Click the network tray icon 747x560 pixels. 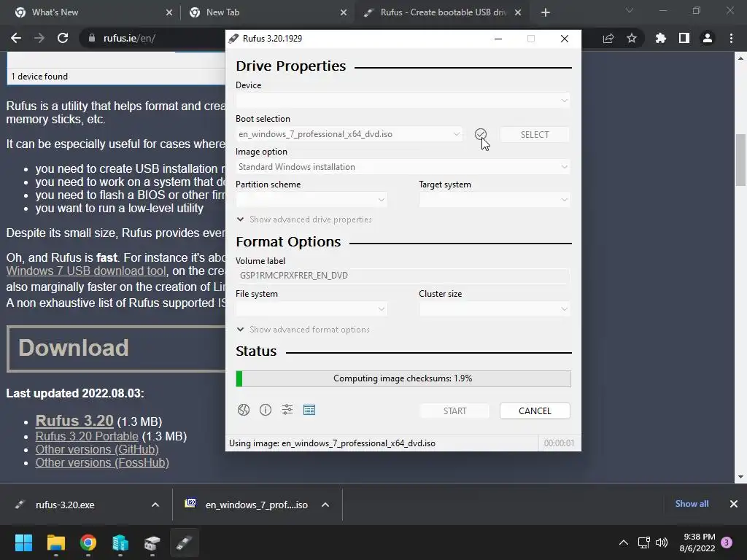(643, 542)
